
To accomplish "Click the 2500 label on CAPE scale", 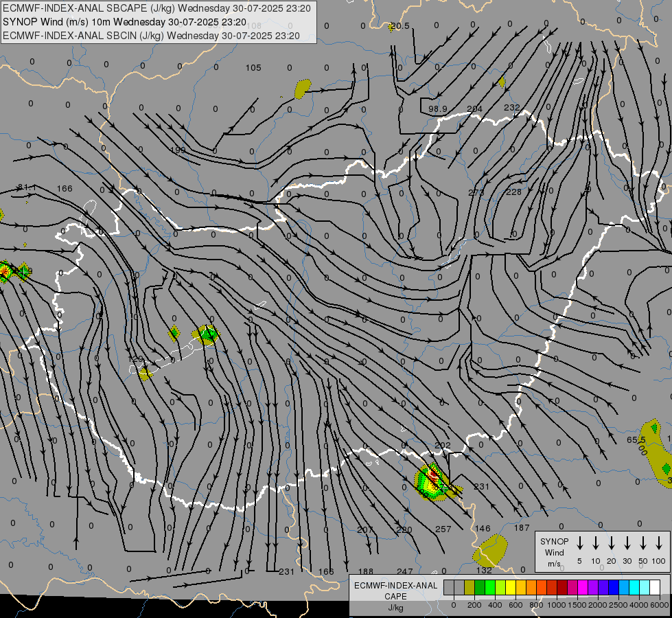I will pos(618,605).
